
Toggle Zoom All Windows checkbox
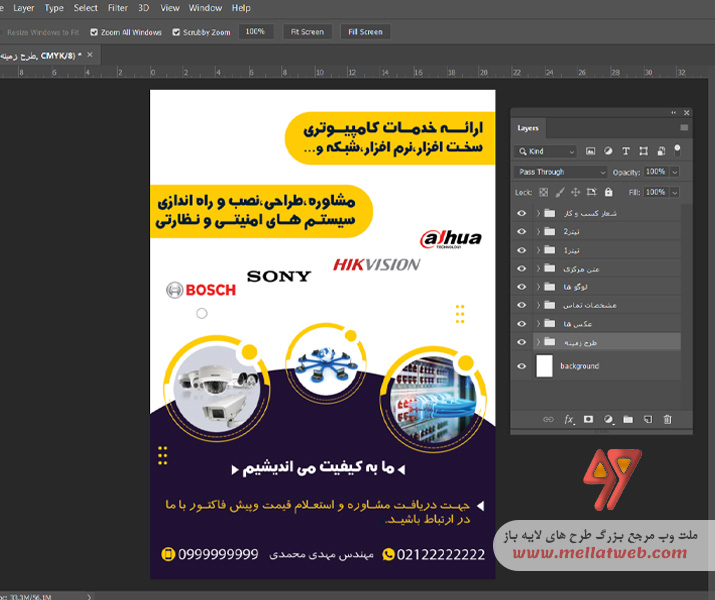94,32
